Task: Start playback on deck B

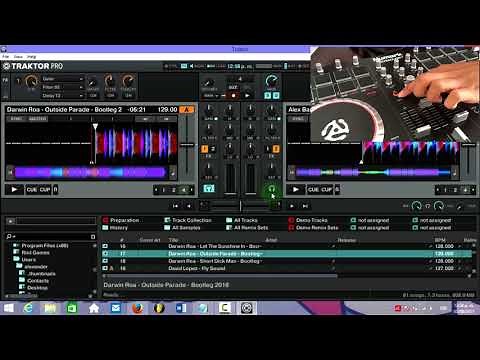Action: (296, 190)
